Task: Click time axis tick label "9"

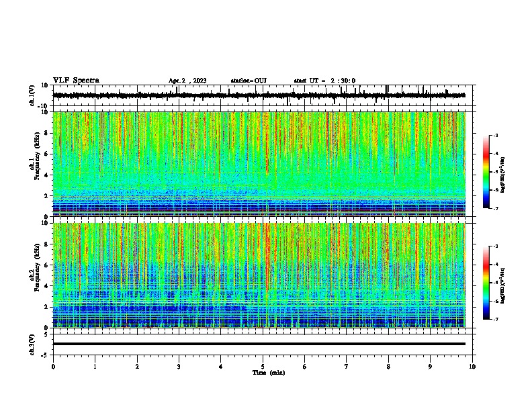Action: click(x=430, y=367)
